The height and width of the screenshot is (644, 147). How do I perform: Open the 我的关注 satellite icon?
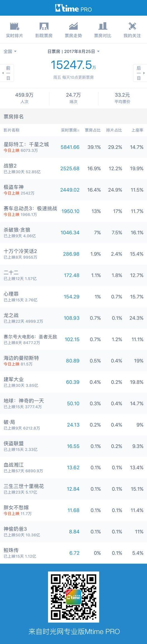click(132, 26)
